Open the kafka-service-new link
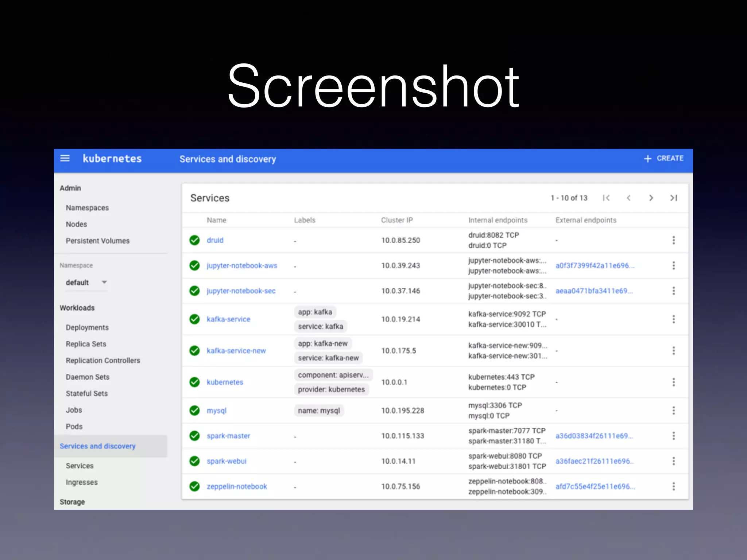The image size is (747, 560). [x=236, y=351]
